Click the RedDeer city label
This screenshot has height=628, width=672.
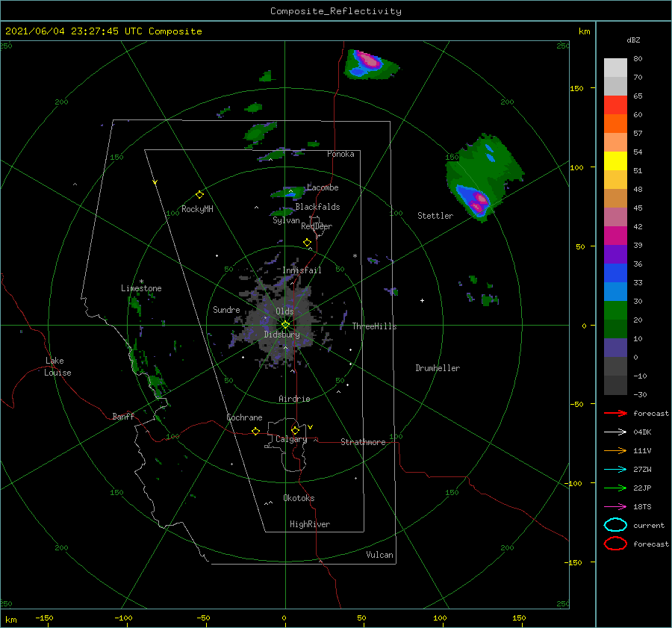coord(317,226)
